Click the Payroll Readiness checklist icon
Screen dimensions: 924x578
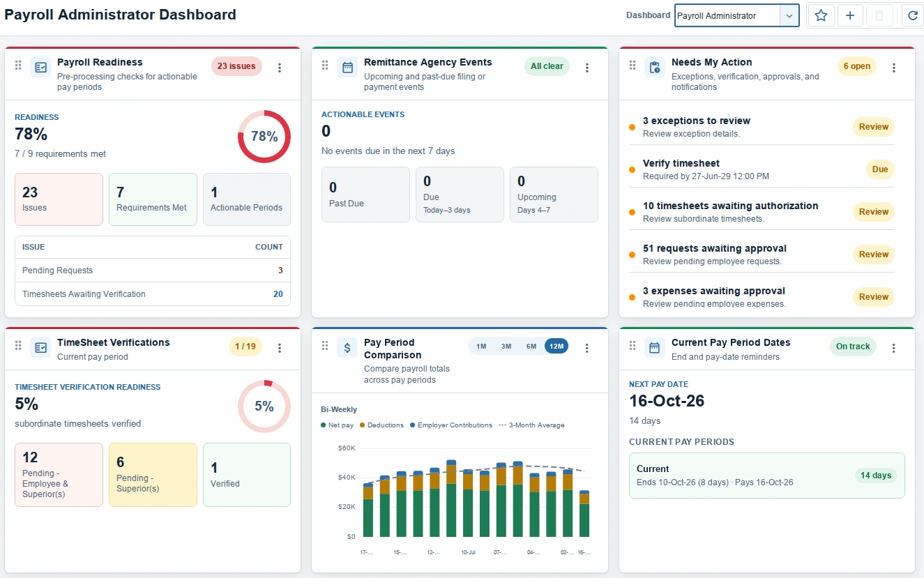(x=40, y=67)
